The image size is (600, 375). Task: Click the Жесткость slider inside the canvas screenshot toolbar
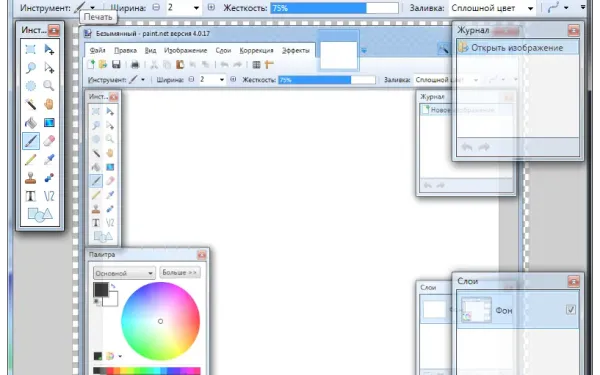[x=327, y=80]
